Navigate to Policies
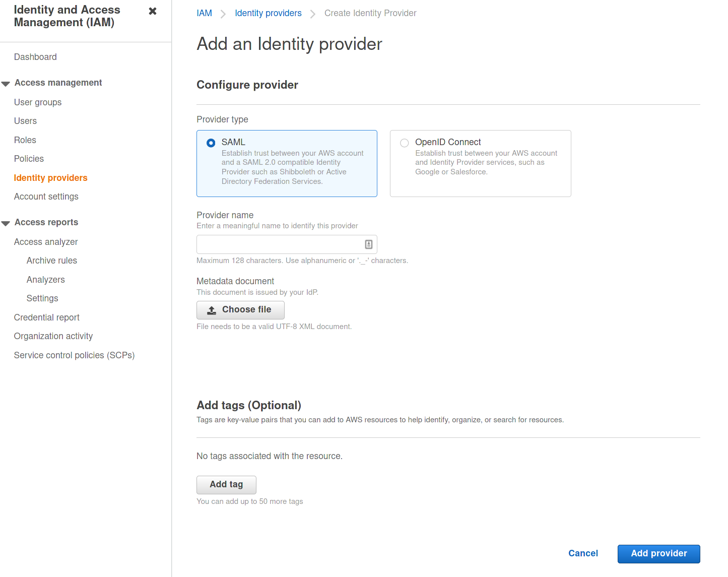 point(29,159)
